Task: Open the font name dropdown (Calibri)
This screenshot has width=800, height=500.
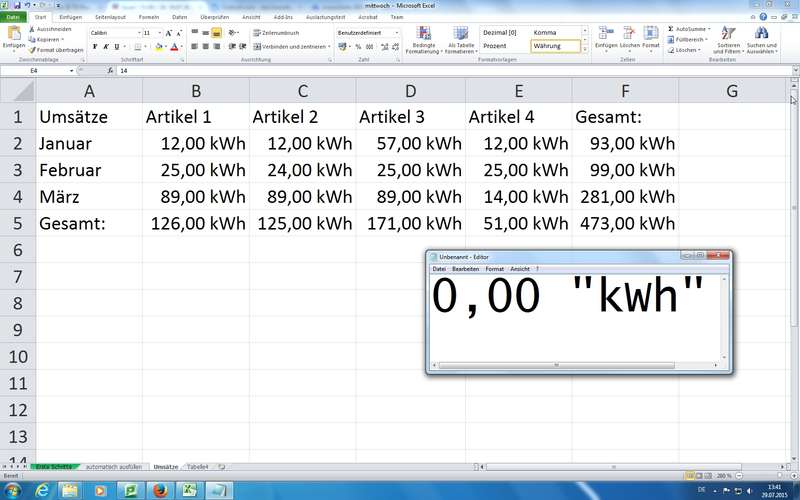Action: [x=137, y=32]
